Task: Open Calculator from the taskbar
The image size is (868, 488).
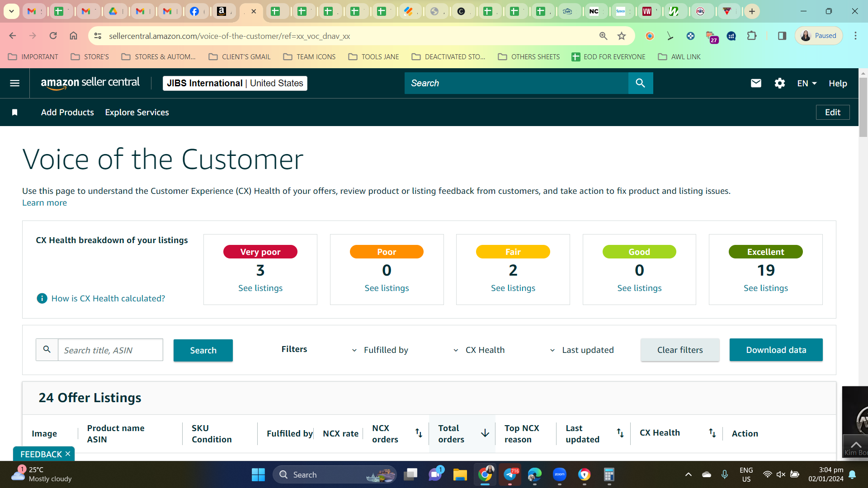Action: [609, 474]
